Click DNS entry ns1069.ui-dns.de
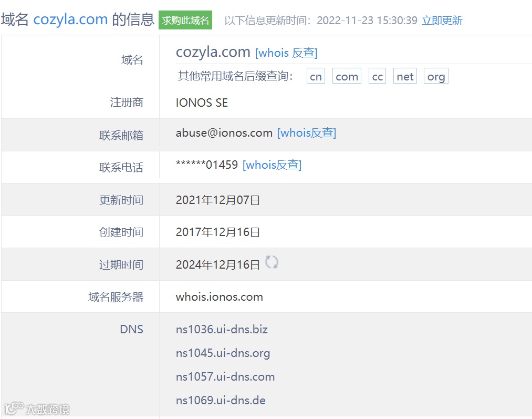 tap(221, 400)
